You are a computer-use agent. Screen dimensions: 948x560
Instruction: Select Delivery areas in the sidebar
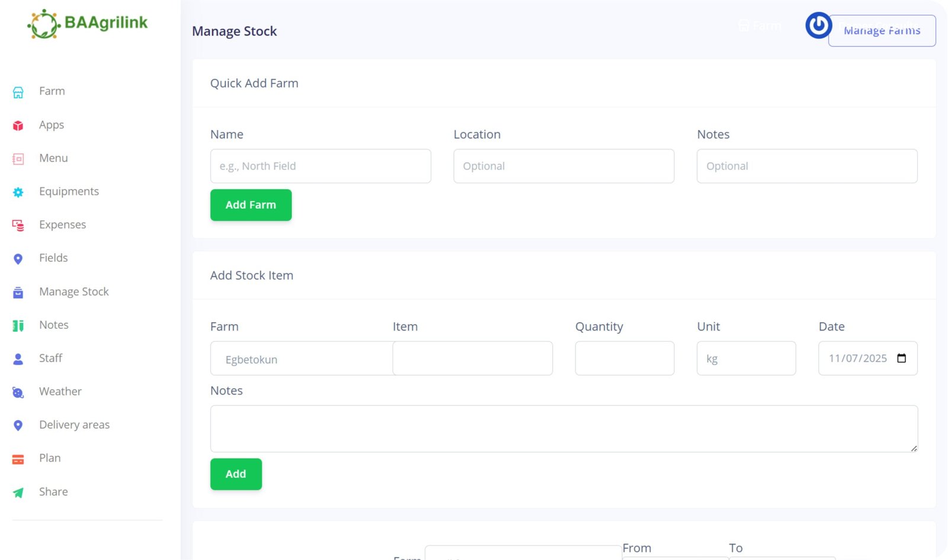(x=74, y=425)
